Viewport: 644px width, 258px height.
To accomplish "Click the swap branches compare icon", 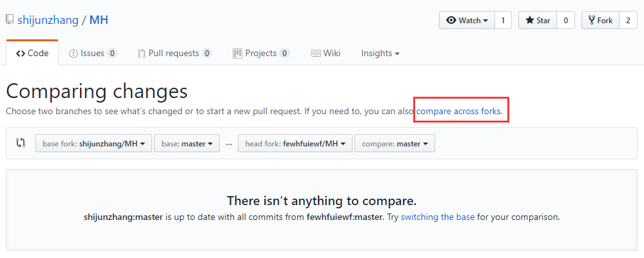I will (x=21, y=143).
